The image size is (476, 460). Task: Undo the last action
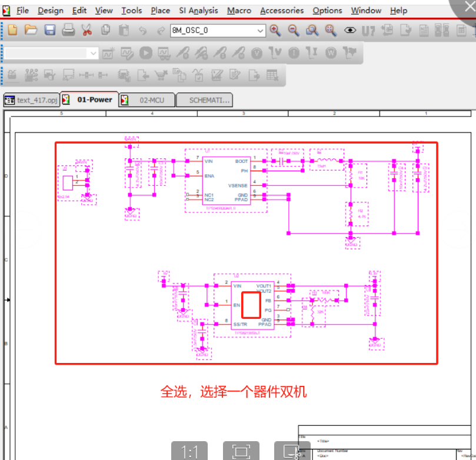click(142, 31)
